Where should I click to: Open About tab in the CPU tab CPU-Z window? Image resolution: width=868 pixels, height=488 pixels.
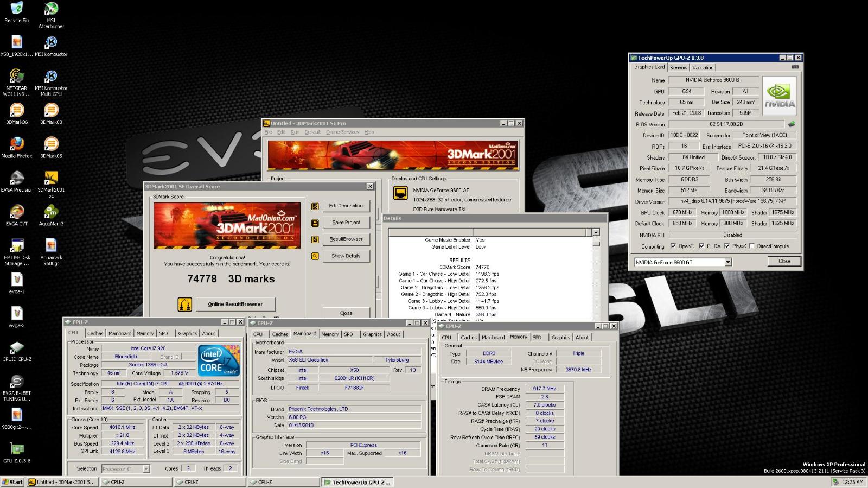pyautogui.click(x=209, y=333)
